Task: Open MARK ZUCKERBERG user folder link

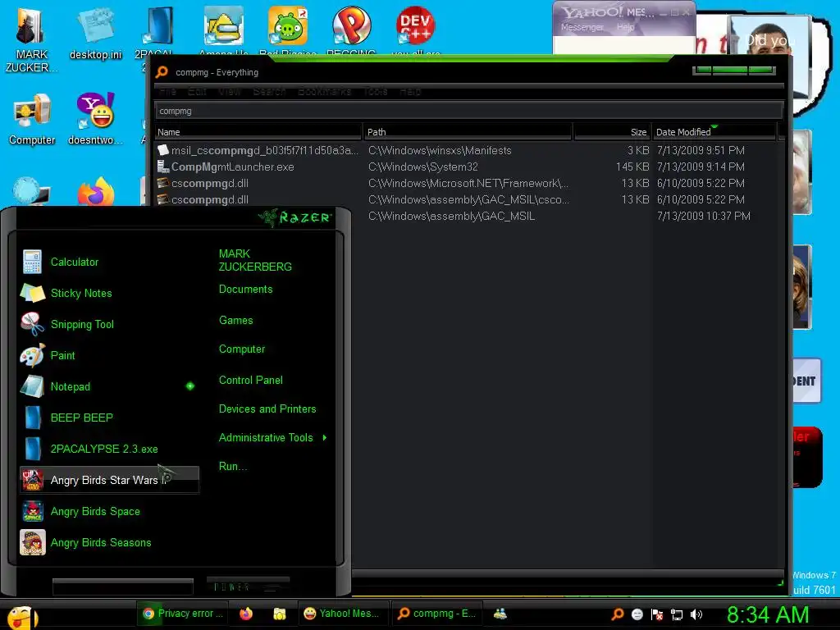Action: [x=255, y=260]
